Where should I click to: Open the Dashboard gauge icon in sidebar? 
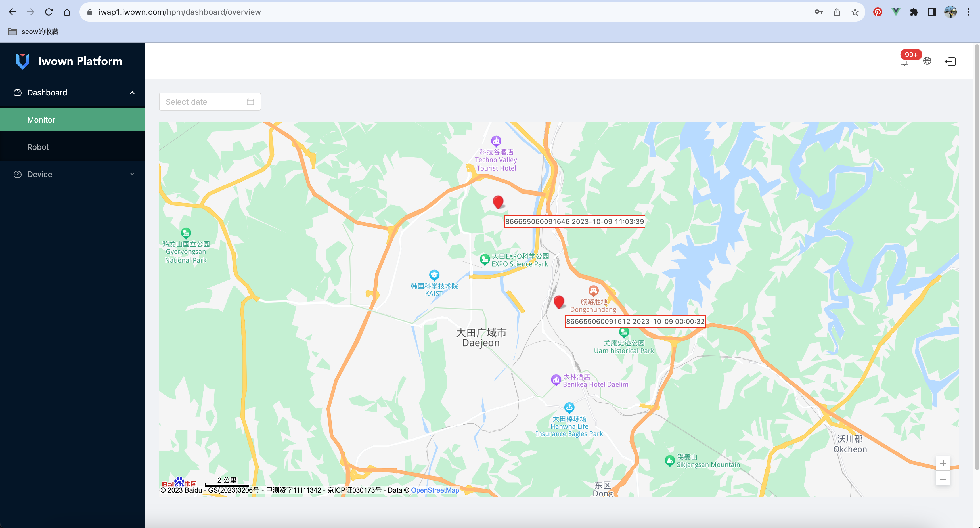(18, 93)
